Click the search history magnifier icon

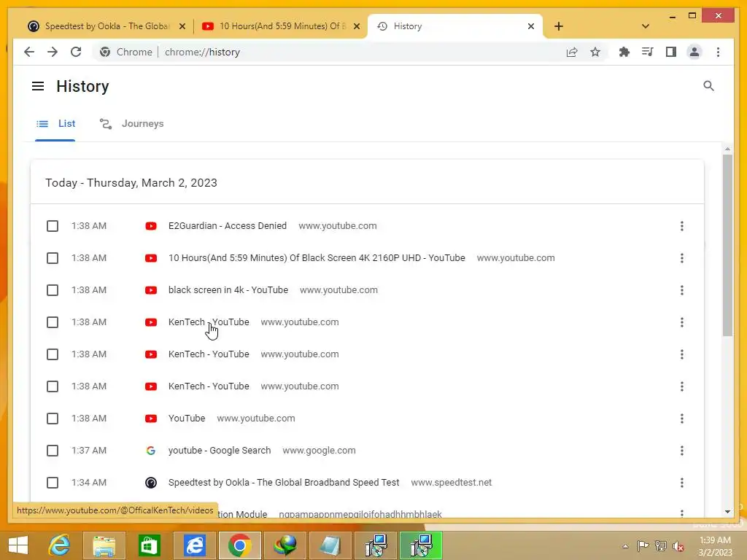pos(708,86)
